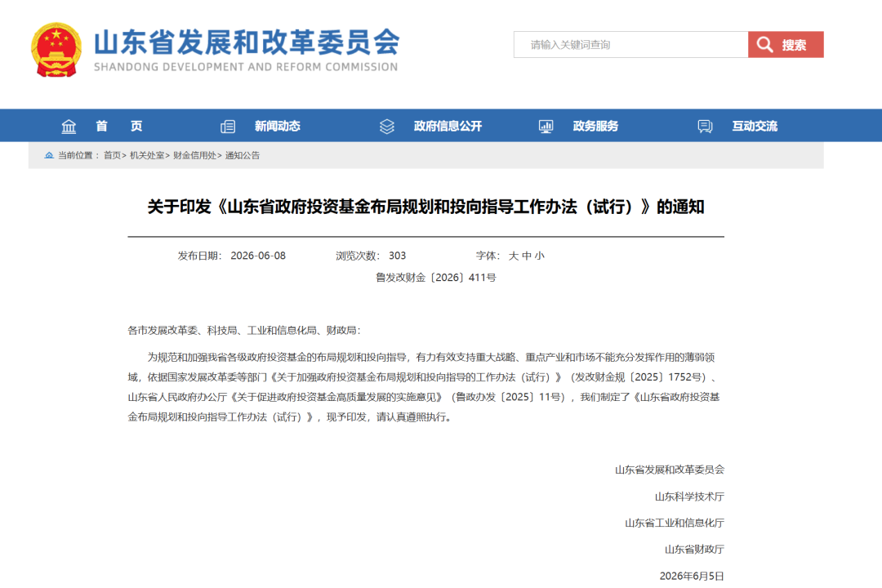Go to 财金信用处 in the breadcrumb

coord(194,155)
